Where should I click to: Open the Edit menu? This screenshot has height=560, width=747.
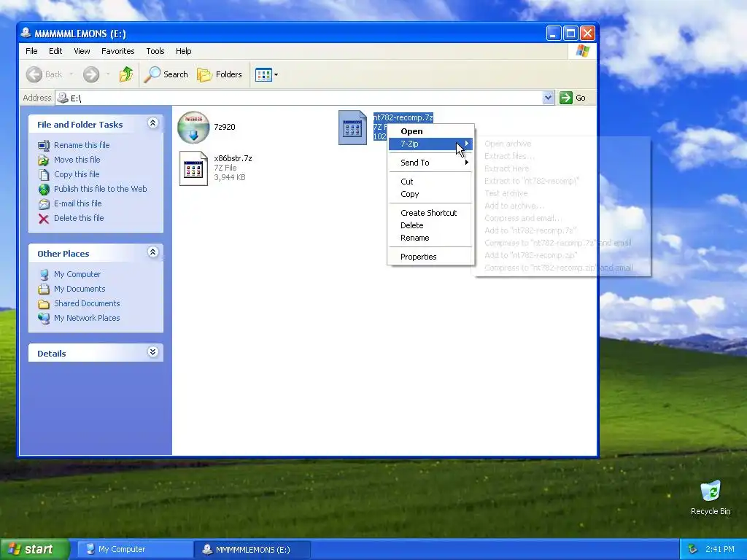[x=55, y=51]
